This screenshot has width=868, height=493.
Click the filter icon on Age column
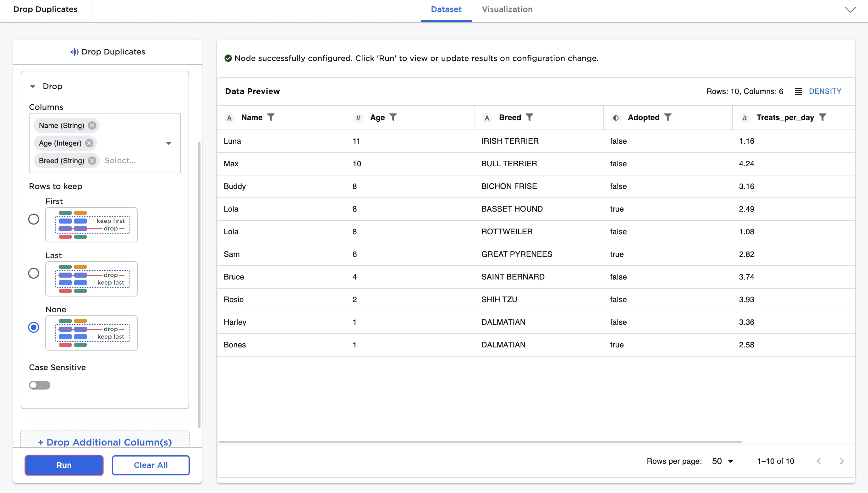393,117
